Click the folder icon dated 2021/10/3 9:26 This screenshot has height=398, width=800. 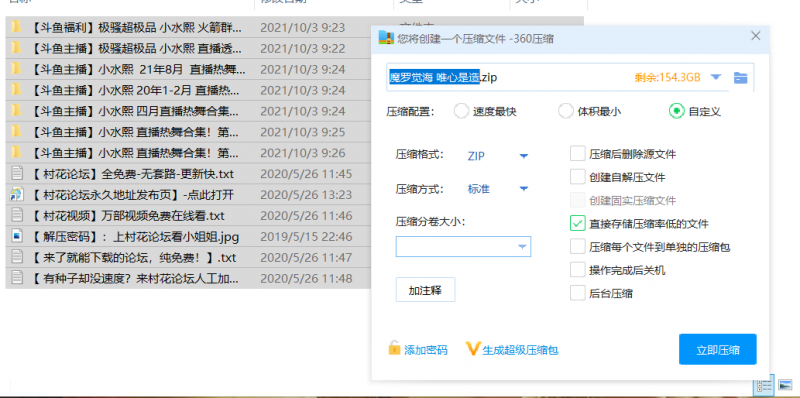click(x=17, y=153)
